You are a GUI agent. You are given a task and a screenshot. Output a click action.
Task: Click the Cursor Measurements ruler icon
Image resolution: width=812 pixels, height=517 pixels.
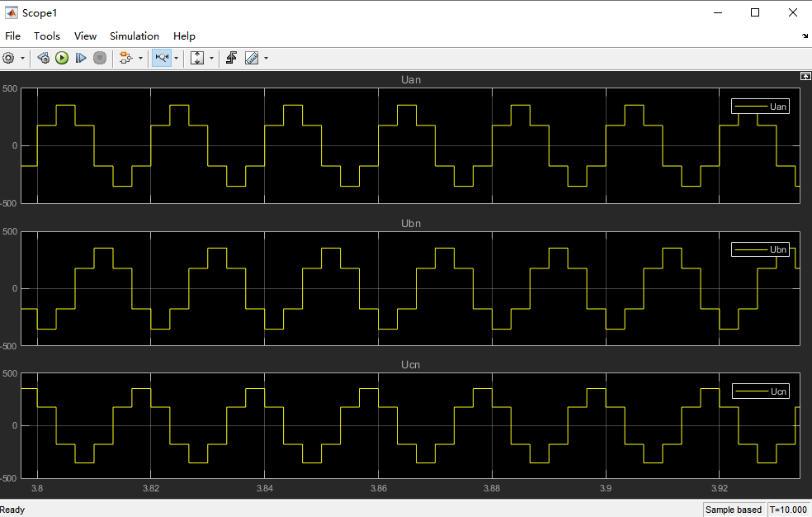pos(252,58)
